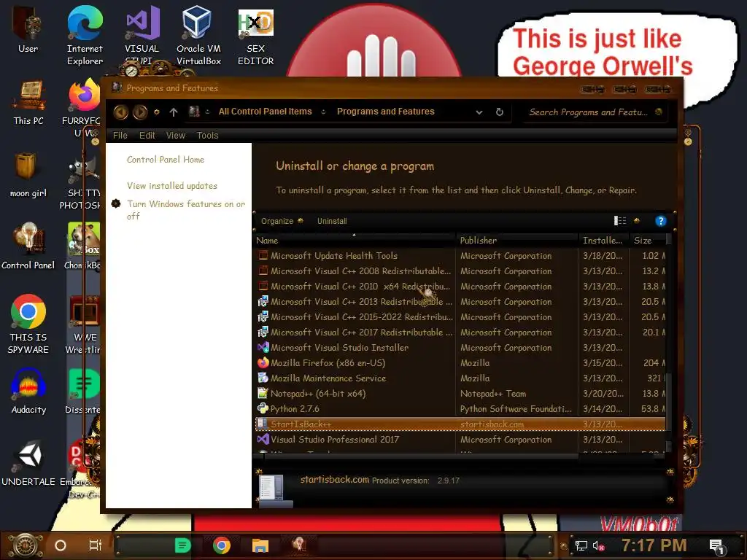This screenshot has width=747, height=560.
Task: Sort list by the Size column header
Action: point(647,241)
